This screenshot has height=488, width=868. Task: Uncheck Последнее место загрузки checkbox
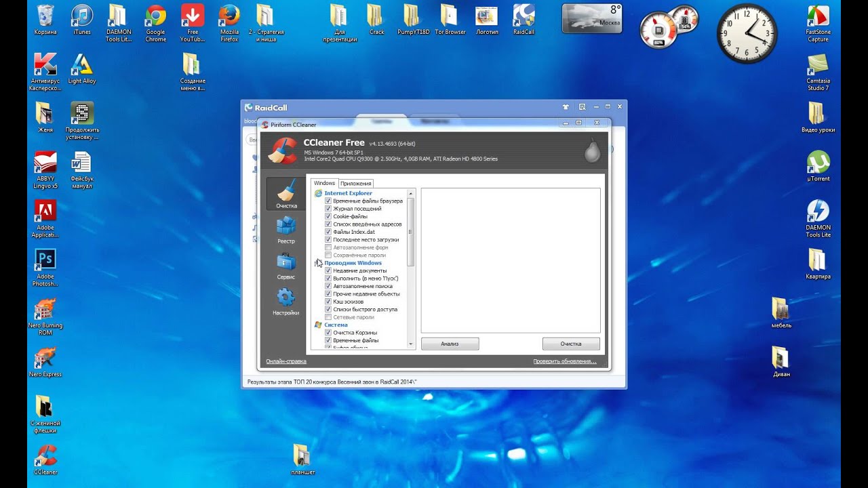(328, 240)
